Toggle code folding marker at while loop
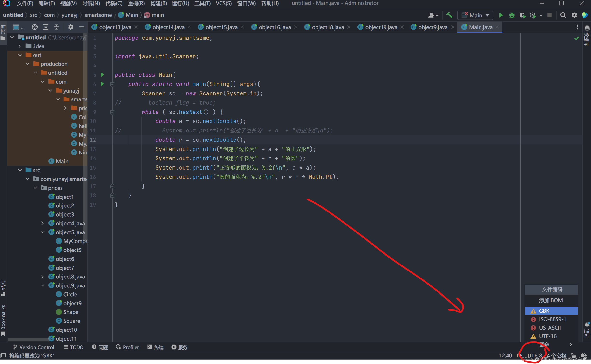This screenshot has width=591, height=364. [112, 112]
